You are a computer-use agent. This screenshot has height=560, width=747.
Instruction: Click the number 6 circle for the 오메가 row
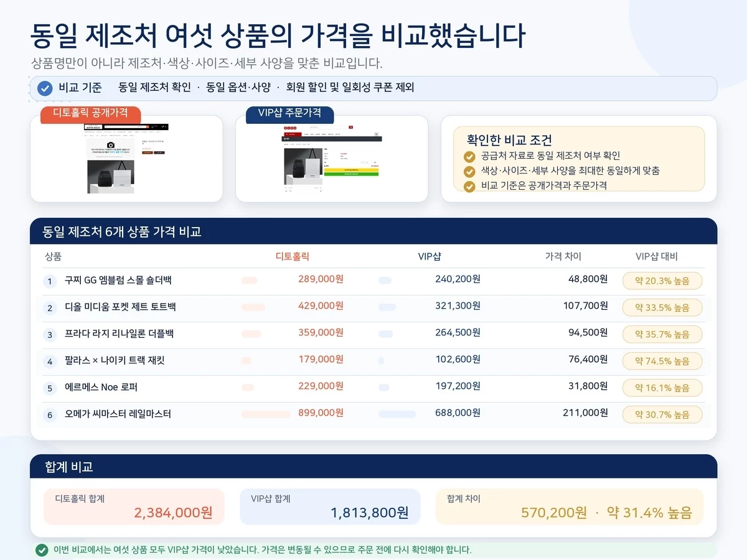pyautogui.click(x=50, y=415)
